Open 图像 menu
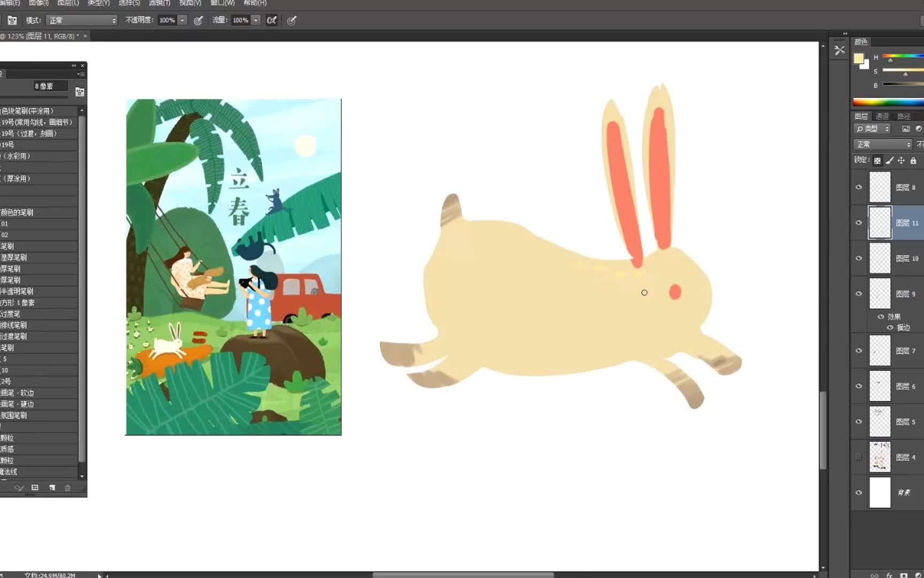This screenshot has height=578, width=924. pyautogui.click(x=38, y=3)
